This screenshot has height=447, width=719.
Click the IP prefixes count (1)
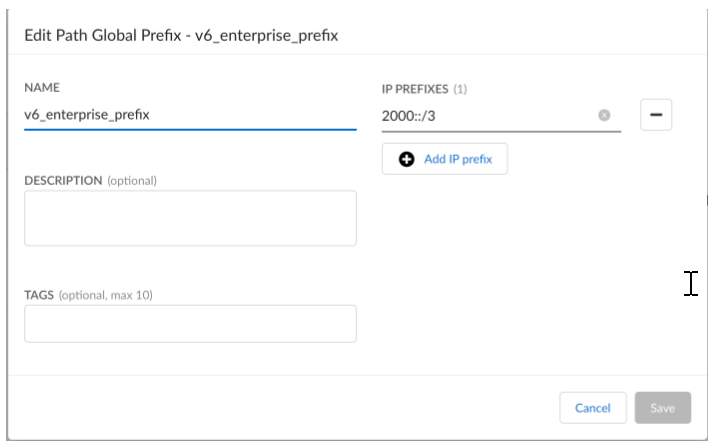(460, 89)
